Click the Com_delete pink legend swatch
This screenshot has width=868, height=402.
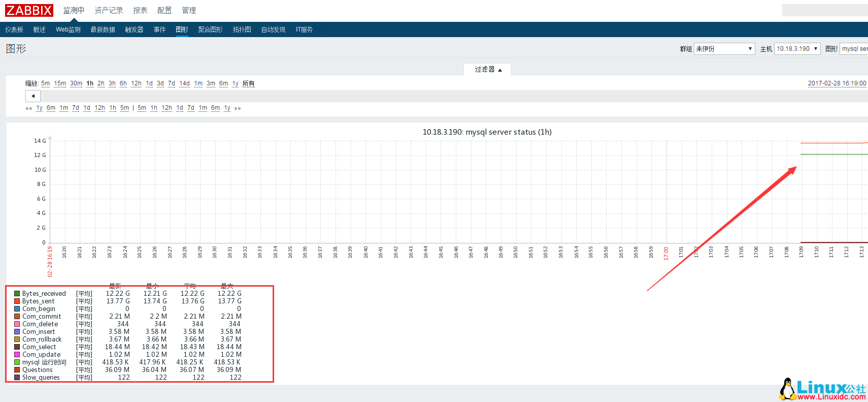17,324
